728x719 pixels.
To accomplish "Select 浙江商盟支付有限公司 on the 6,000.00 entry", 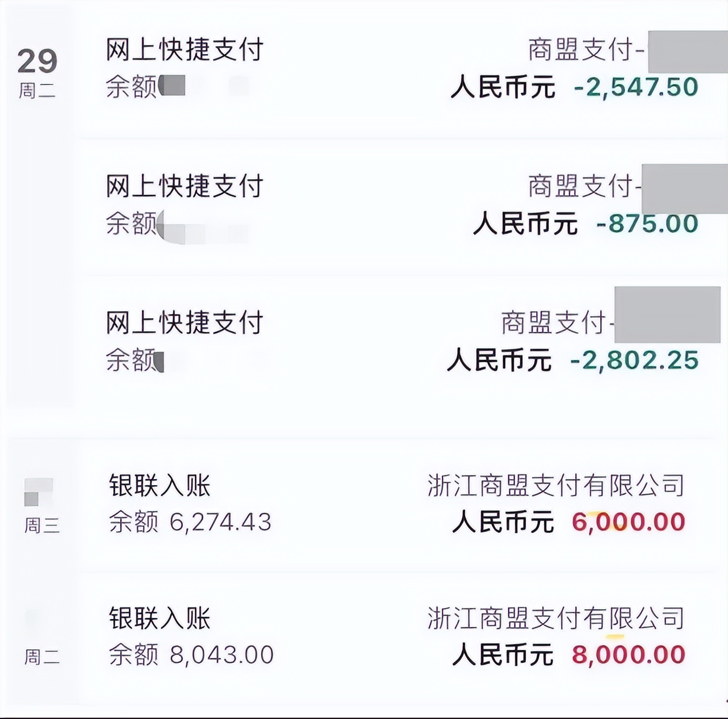I will tap(556, 485).
